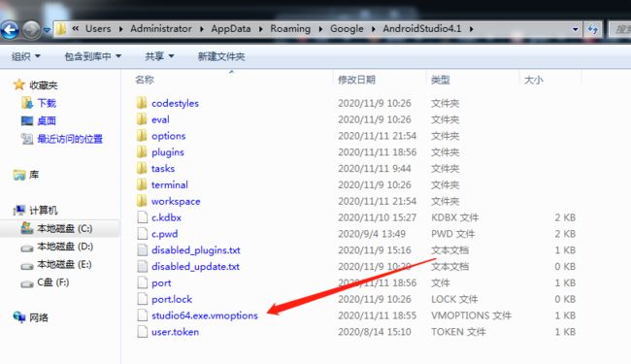Click the port.lock file icon
The image size is (631, 364).
click(x=143, y=299)
